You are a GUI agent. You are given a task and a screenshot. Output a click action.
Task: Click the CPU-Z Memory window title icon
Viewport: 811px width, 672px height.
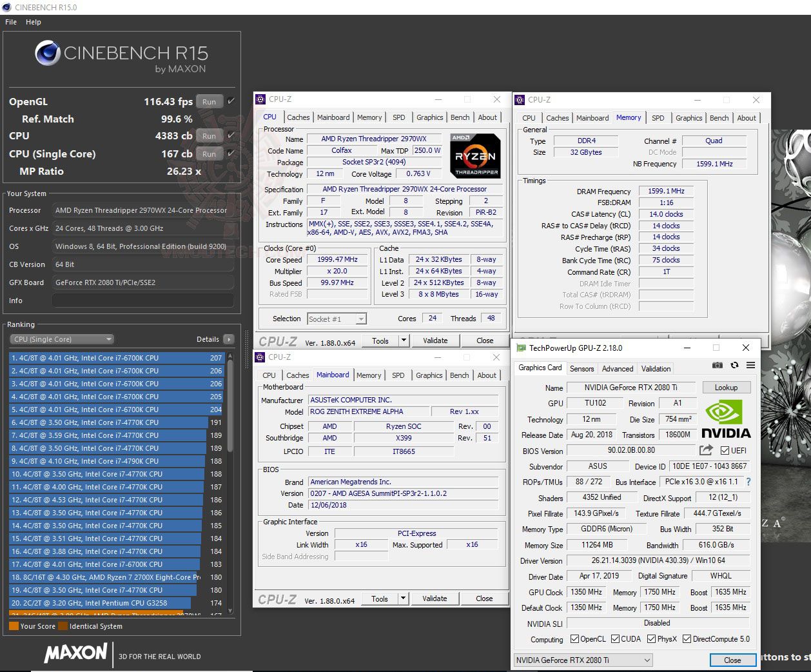point(520,100)
